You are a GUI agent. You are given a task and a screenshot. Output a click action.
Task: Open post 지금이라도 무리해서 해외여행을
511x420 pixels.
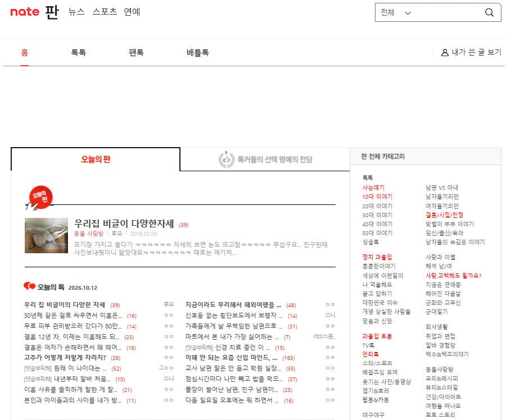point(233,305)
